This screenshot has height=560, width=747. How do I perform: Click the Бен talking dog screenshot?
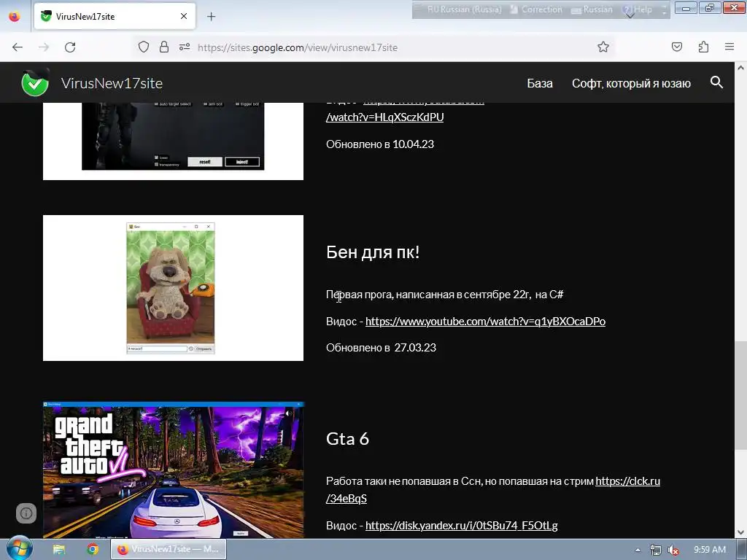173,287
